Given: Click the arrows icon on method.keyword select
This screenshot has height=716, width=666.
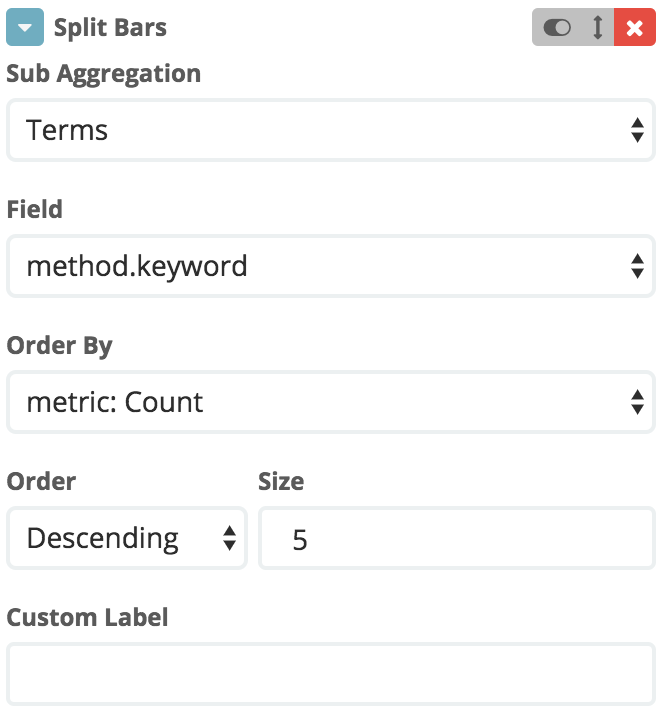Looking at the screenshot, I should (x=637, y=266).
